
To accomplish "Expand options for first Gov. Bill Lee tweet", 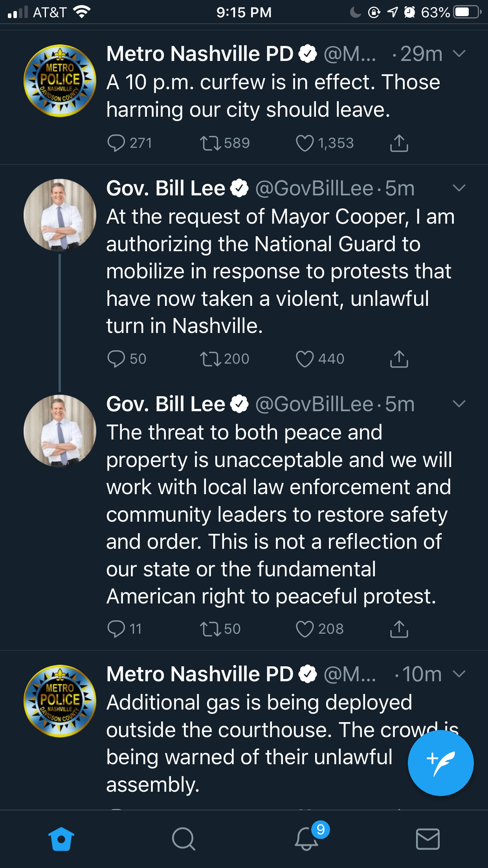I will click(459, 188).
